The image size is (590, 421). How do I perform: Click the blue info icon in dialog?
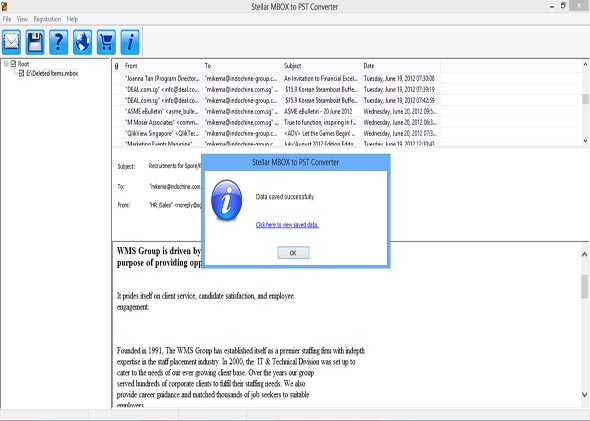227,200
